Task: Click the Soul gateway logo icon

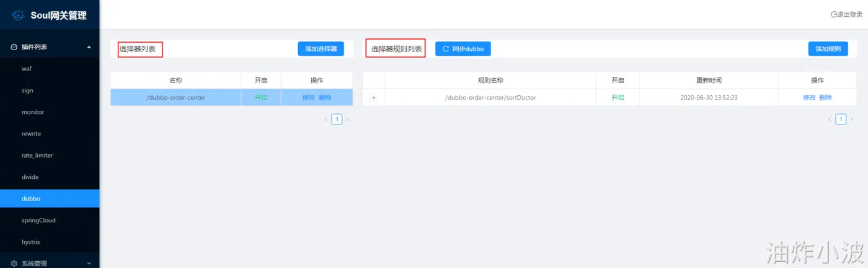Action: (18, 15)
